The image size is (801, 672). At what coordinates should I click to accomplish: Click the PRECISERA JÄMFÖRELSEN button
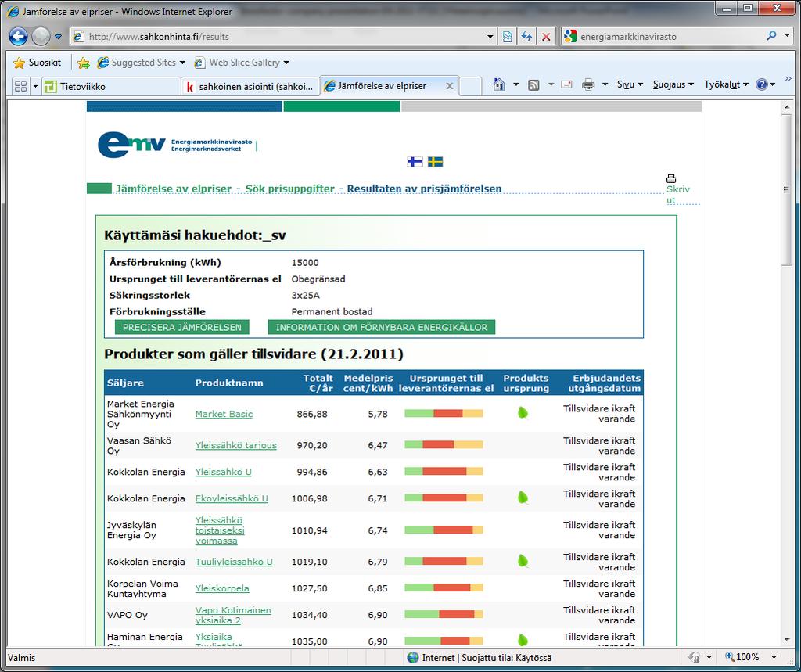(x=181, y=327)
